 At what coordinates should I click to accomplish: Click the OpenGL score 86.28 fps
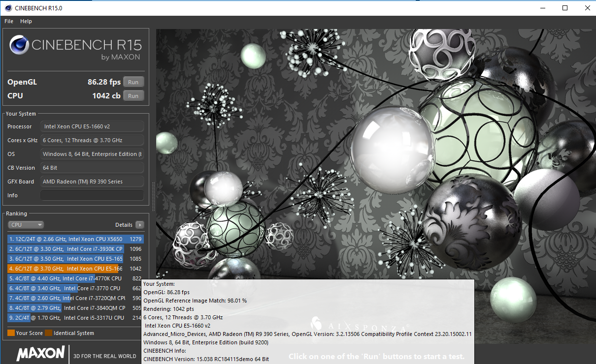(104, 82)
